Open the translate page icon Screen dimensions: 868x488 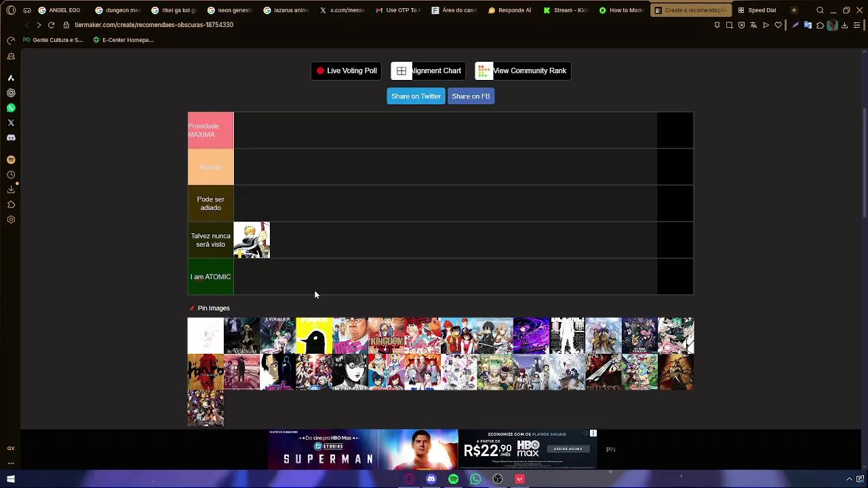tap(753, 25)
